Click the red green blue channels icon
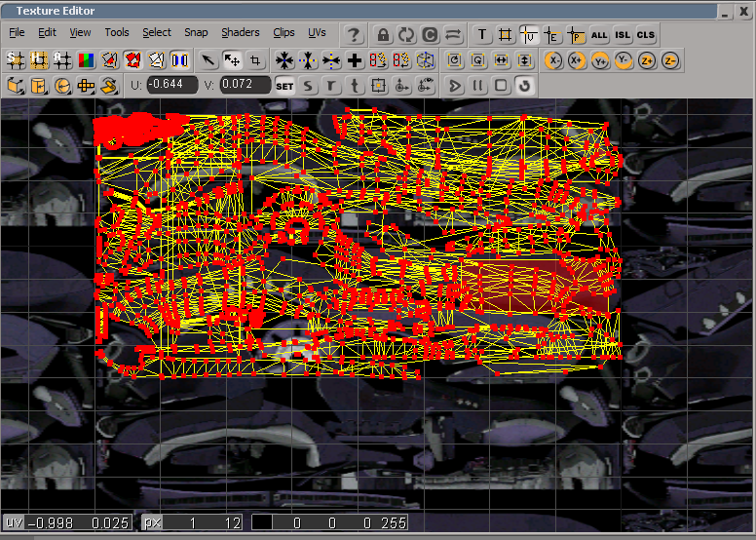Image resolution: width=756 pixels, height=540 pixels. (86, 60)
